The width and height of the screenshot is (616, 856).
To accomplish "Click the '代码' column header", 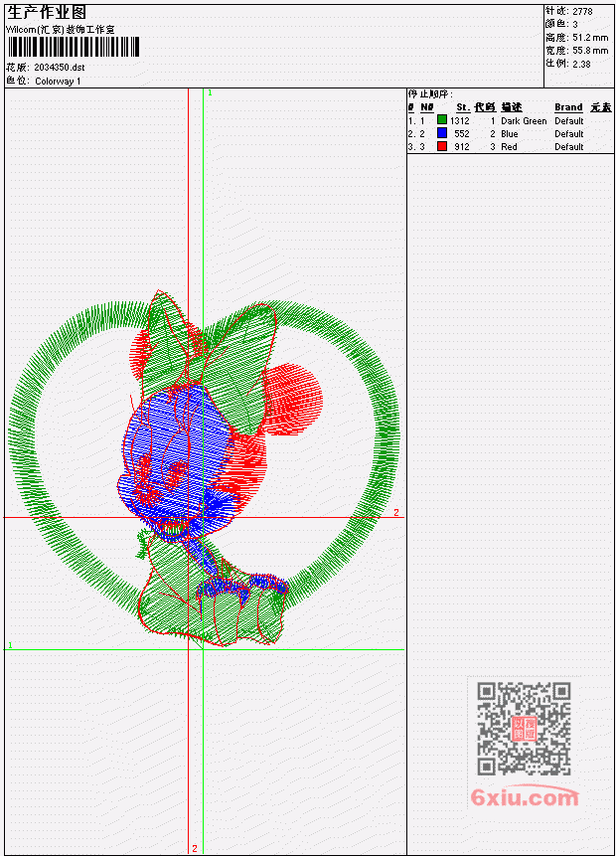I will (x=485, y=107).
